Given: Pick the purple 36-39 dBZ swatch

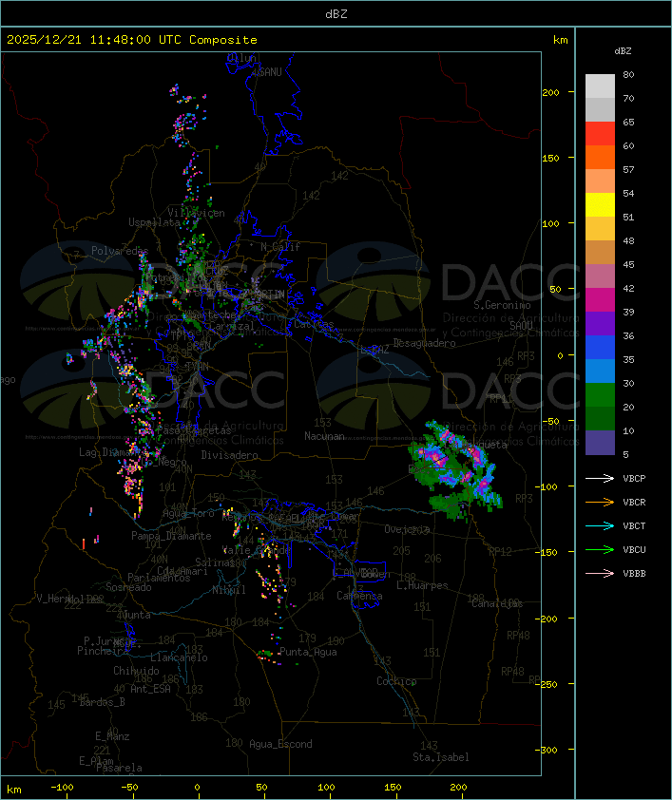Looking at the screenshot, I should click(x=600, y=323).
